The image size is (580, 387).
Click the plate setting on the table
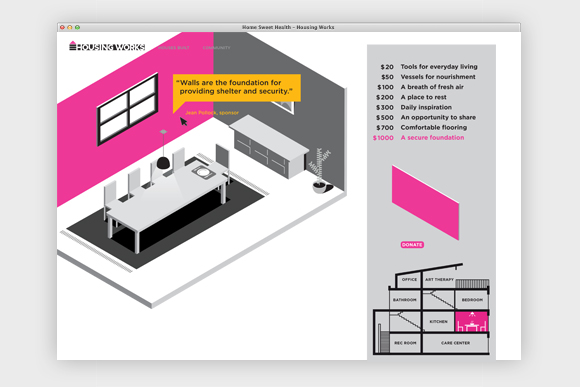203,172
